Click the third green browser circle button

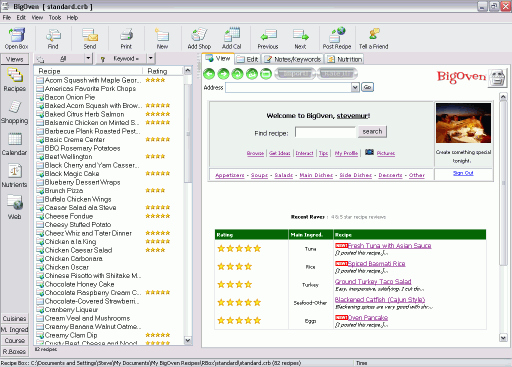coord(238,74)
